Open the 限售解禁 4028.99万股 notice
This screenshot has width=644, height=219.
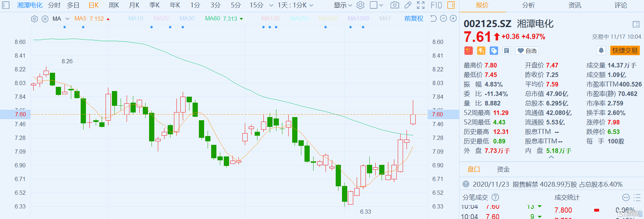click(x=548, y=184)
